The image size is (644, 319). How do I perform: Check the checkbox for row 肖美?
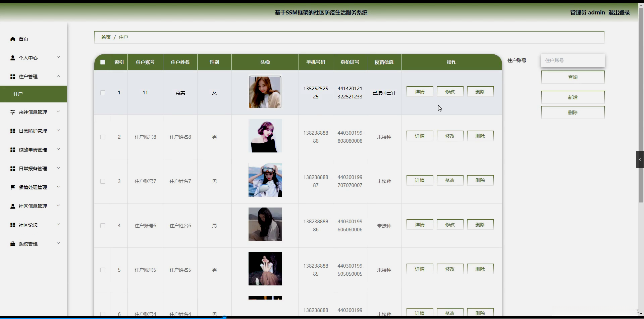coord(103,93)
